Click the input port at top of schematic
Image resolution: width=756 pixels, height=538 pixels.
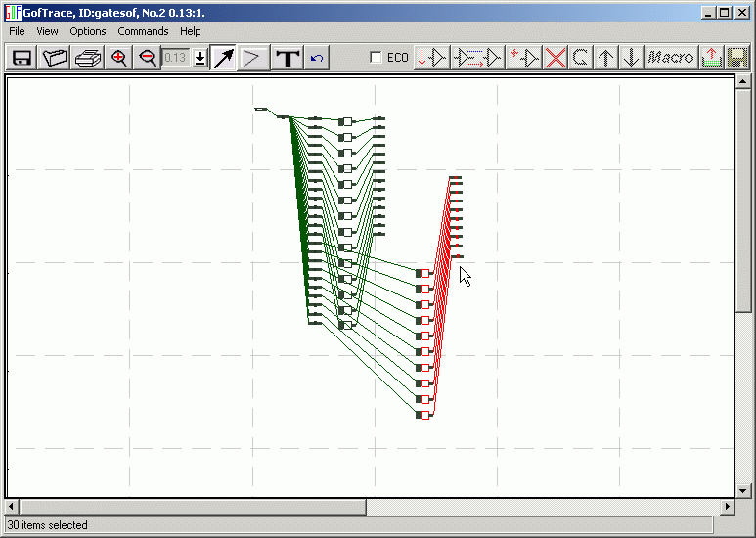pyautogui.click(x=260, y=109)
